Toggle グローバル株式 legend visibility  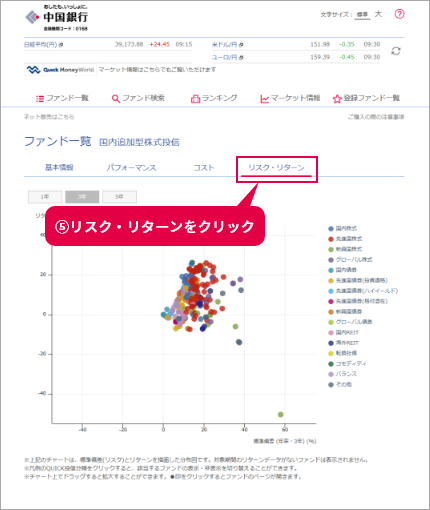(350, 260)
